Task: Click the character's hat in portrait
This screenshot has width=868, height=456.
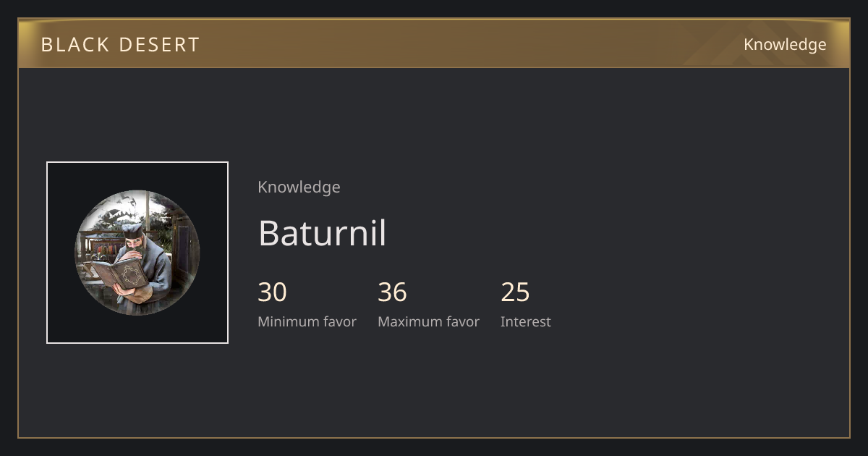Action: click(132, 230)
